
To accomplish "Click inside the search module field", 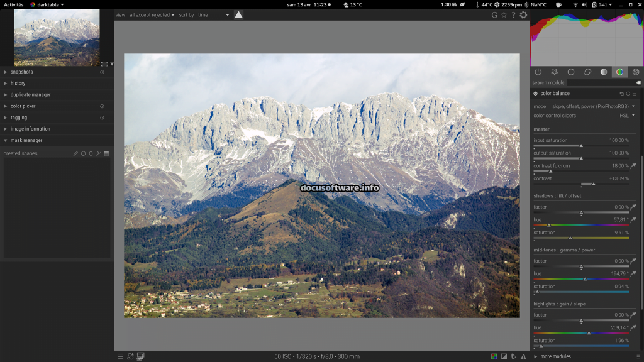I will 601,83.
